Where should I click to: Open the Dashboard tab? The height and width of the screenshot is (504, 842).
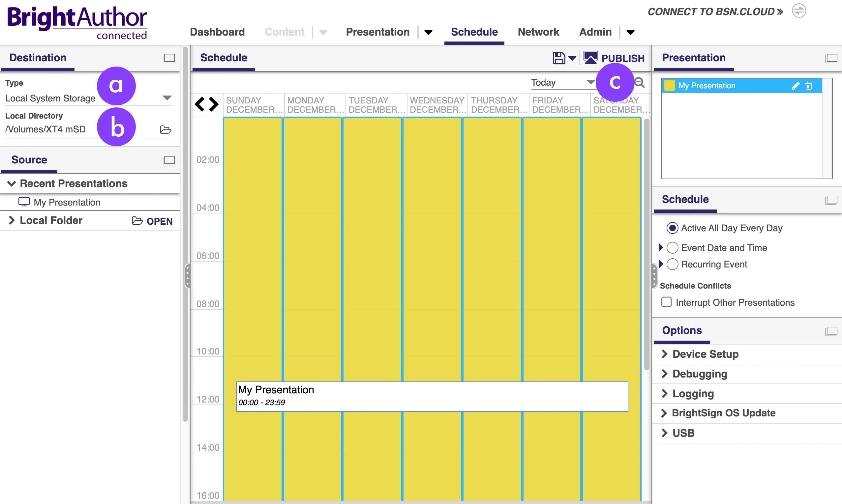[x=217, y=32]
